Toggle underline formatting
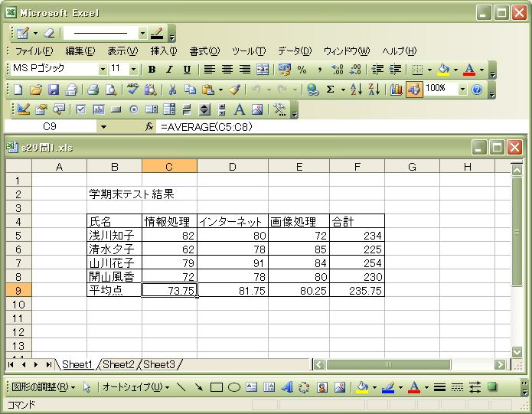The image size is (532, 414). (187, 70)
